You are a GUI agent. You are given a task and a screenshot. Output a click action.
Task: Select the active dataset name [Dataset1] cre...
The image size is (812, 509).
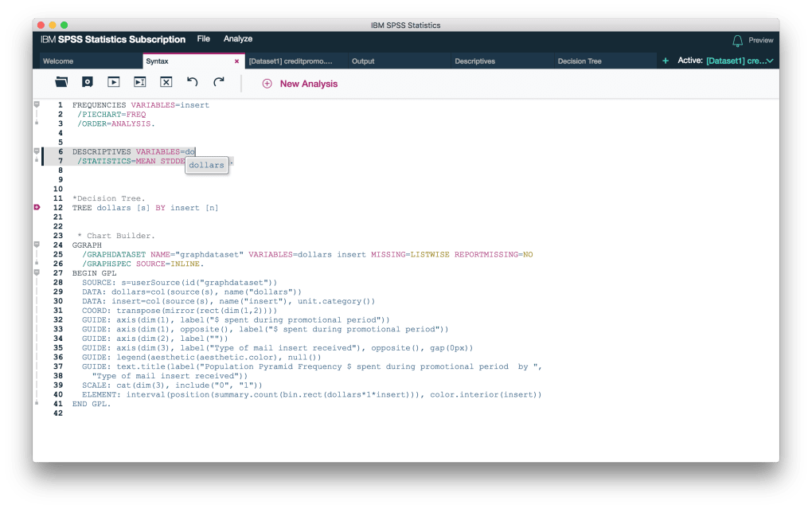point(736,61)
